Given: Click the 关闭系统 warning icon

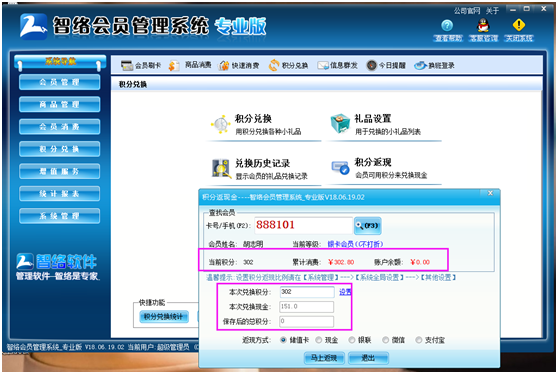Looking at the screenshot, I should (x=518, y=25).
